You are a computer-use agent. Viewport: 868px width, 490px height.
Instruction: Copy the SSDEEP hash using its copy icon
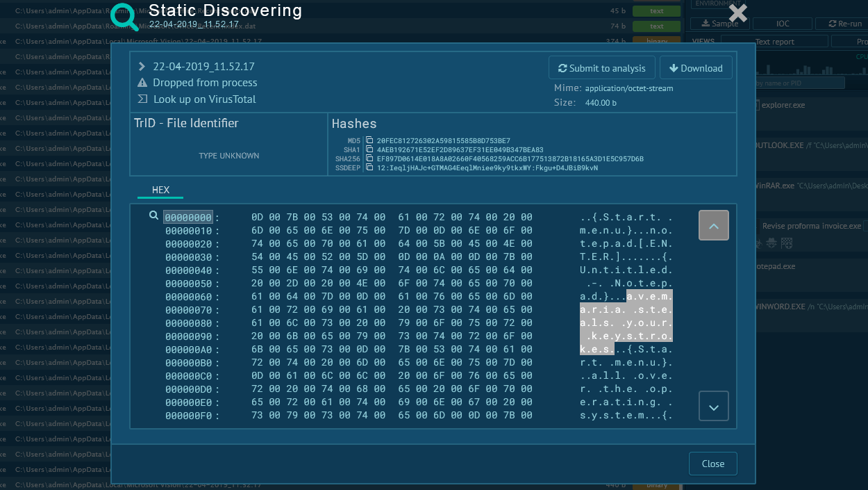coord(369,168)
